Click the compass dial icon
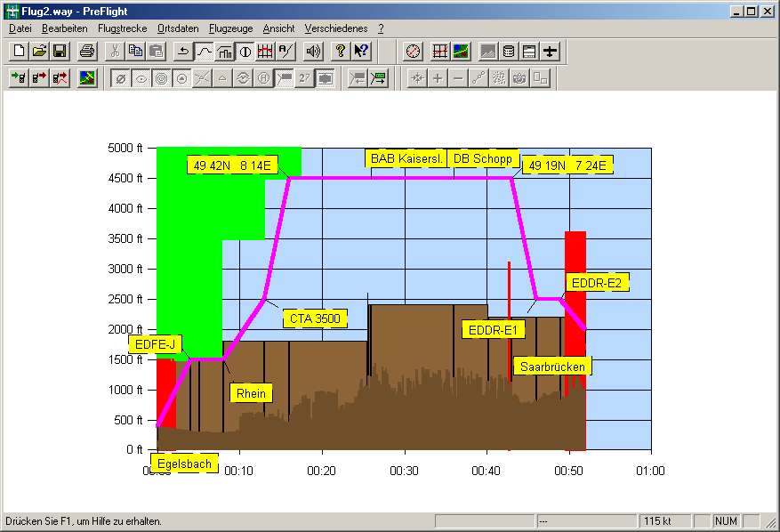This screenshot has width=780, height=532. coord(411,51)
